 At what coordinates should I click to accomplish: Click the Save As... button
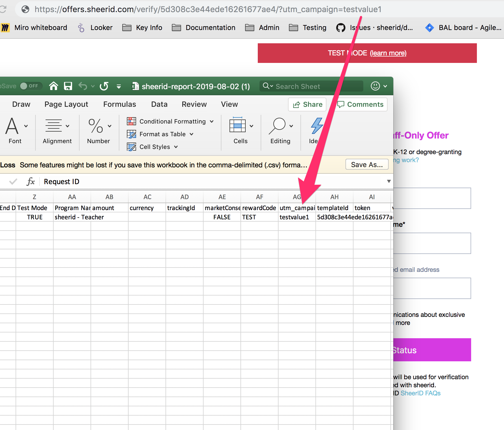pyautogui.click(x=367, y=164)
